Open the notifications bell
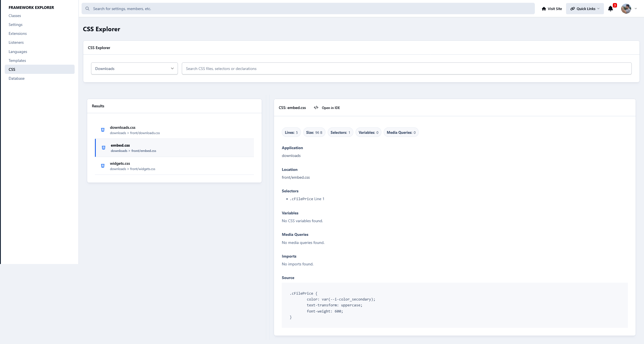The width and height of the screenshot is (644, 344). point(610,9)
